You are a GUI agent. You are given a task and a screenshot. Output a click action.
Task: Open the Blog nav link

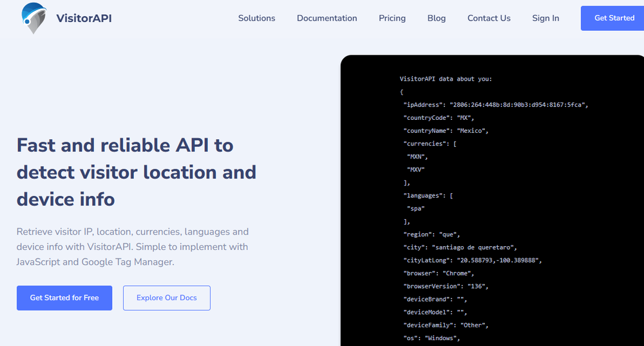[437, 18]
